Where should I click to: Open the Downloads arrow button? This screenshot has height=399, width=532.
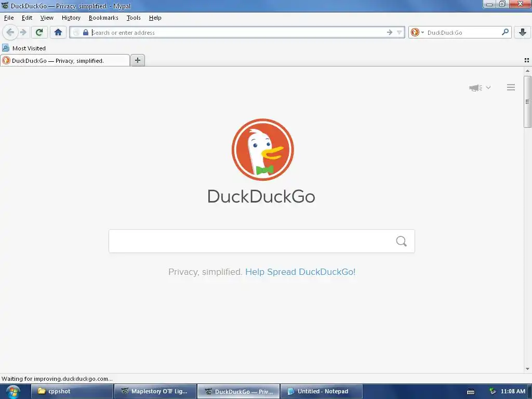pos(523,32)
